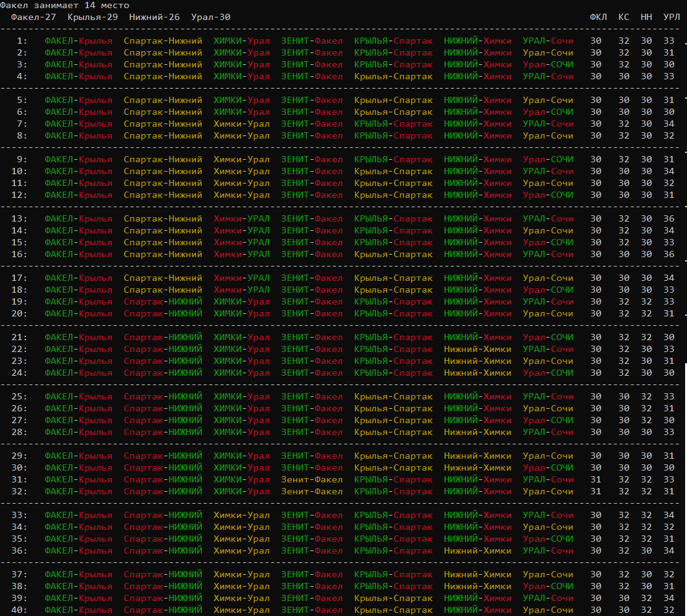
Task: Click 'Нижний-Химки' in row 22
Action: point(478,349)
